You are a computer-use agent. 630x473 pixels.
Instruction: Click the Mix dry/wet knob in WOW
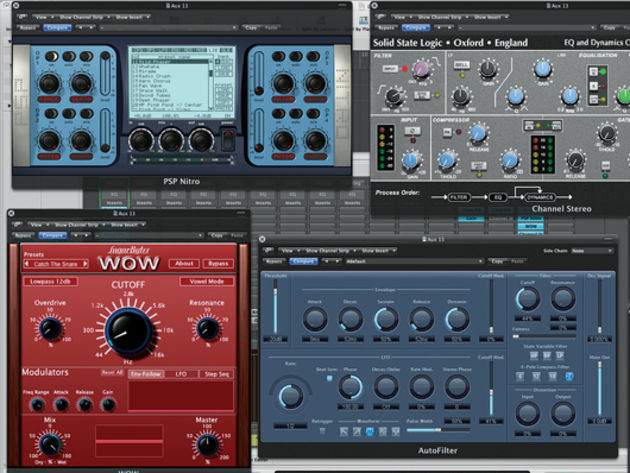tap(51, 445)
